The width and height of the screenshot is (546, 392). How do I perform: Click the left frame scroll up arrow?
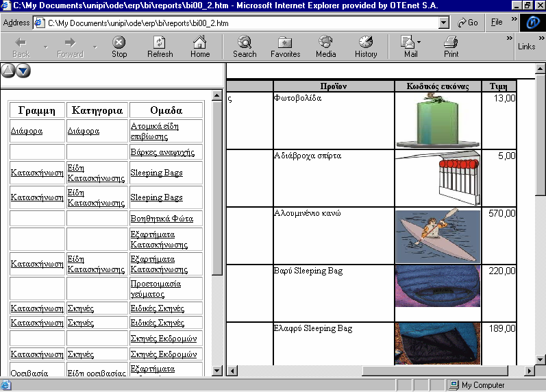tap(217, 95)
